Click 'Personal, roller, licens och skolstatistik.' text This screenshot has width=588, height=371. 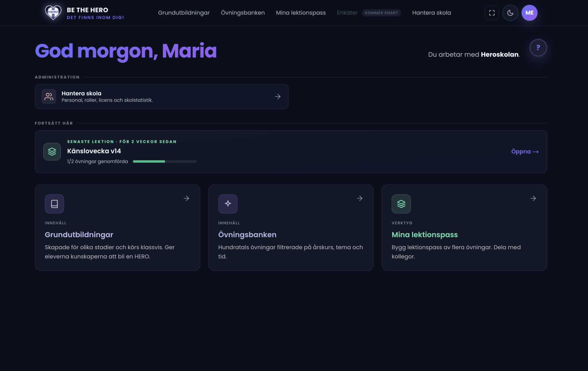[x=107, y=100]
